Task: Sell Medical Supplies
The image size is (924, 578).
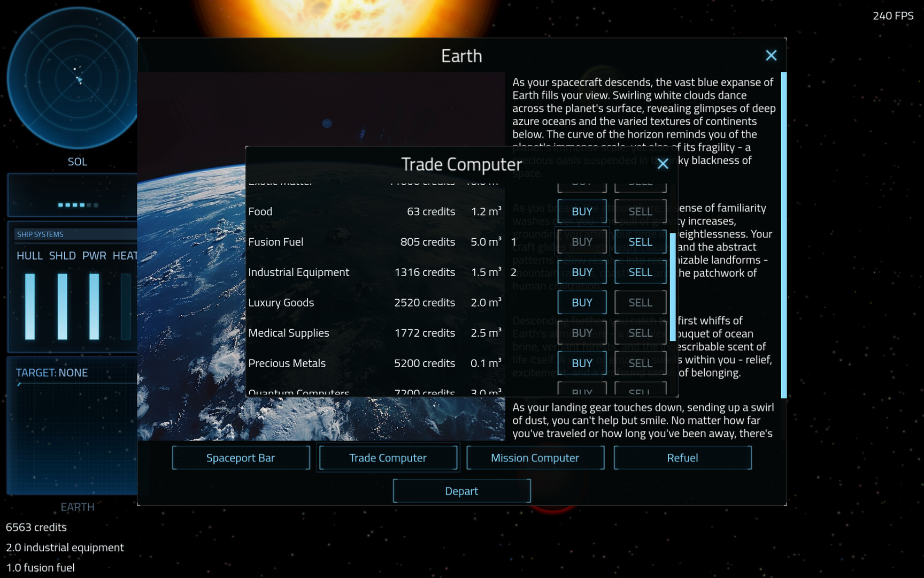Action: point(640,332)
